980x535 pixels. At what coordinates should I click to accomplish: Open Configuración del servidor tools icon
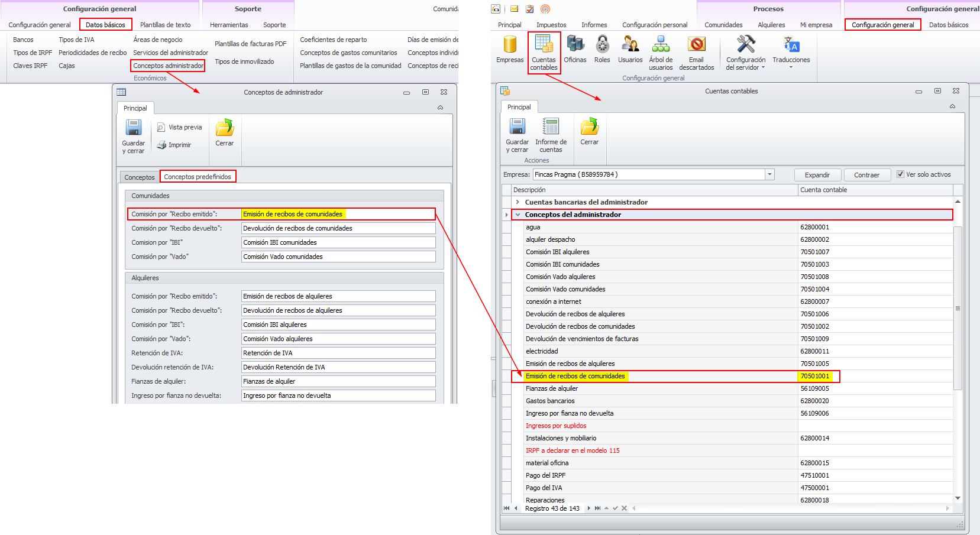pyautogui.click(x=746, y=53)
